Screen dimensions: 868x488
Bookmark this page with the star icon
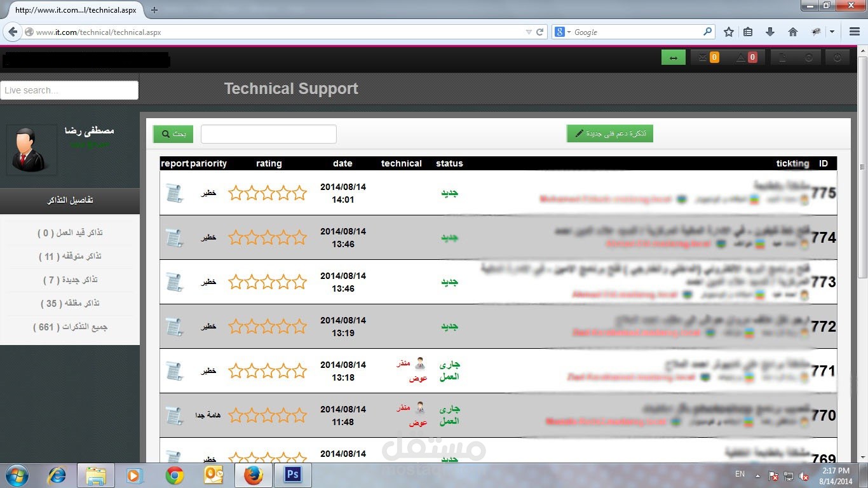(x=729, y=32)
